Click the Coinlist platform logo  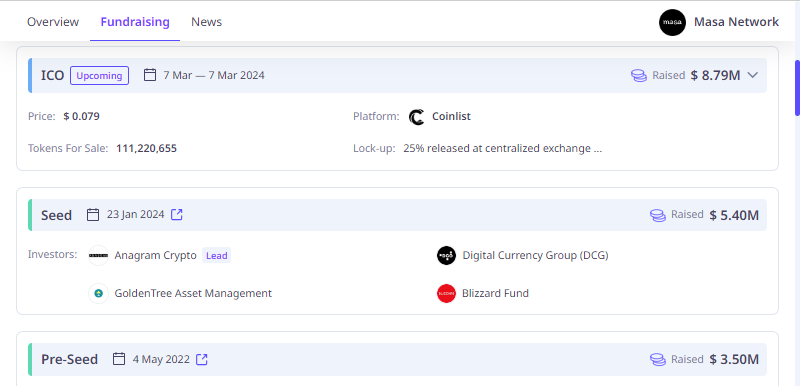click(x=416, y=117)
